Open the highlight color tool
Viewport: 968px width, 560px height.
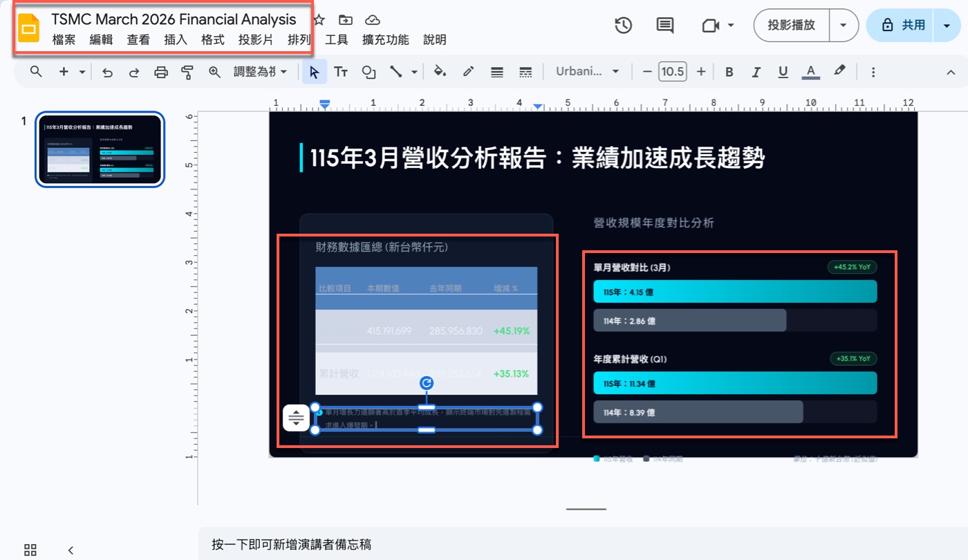[839, 72]
